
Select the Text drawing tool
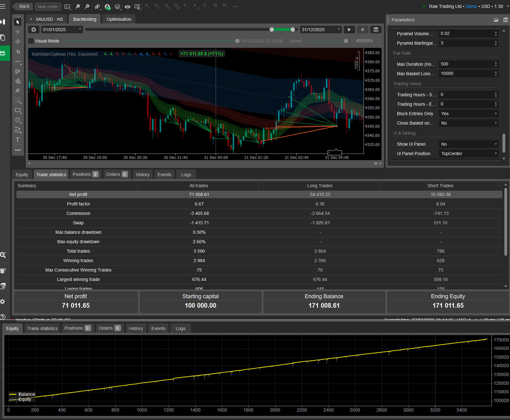click(x=18, y=140)
